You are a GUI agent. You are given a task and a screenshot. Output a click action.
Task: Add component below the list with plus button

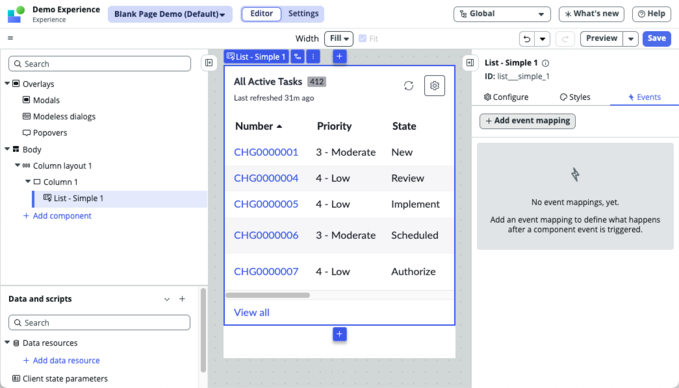tap(340, 334)
